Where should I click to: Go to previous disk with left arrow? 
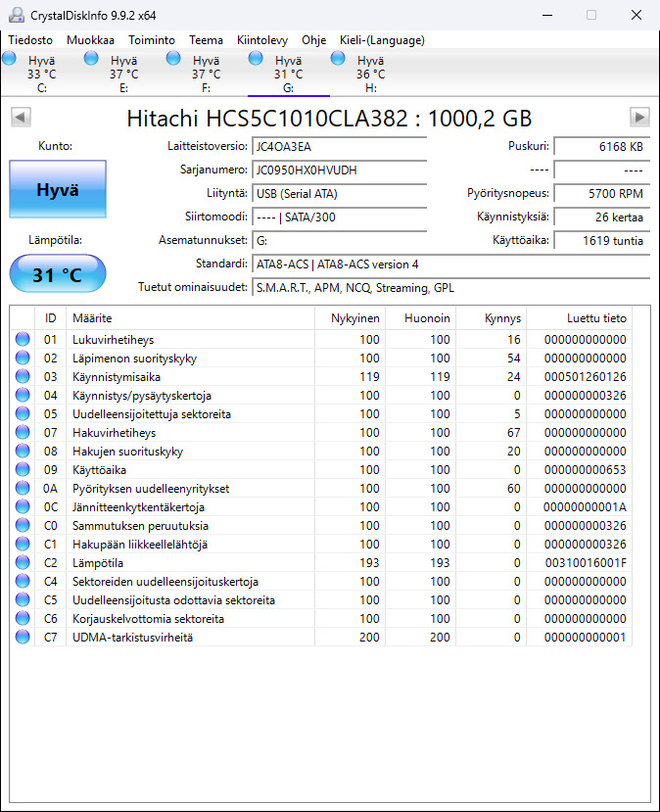[x=21, y=117]
